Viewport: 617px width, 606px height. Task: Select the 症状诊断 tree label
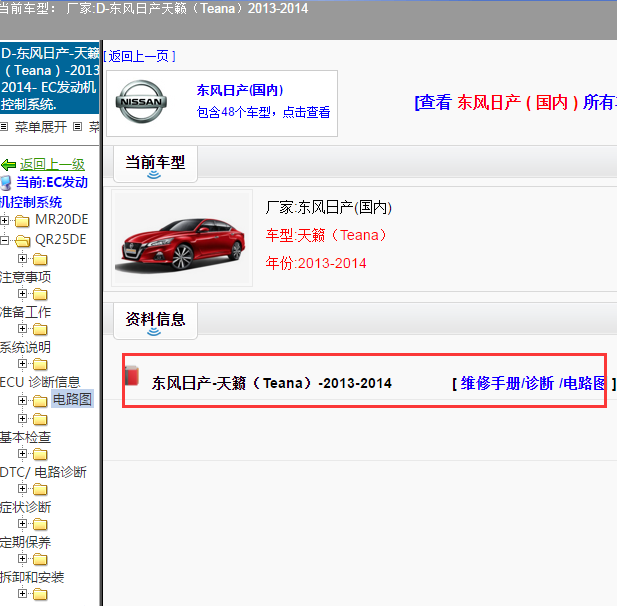[x=26, y=507]
